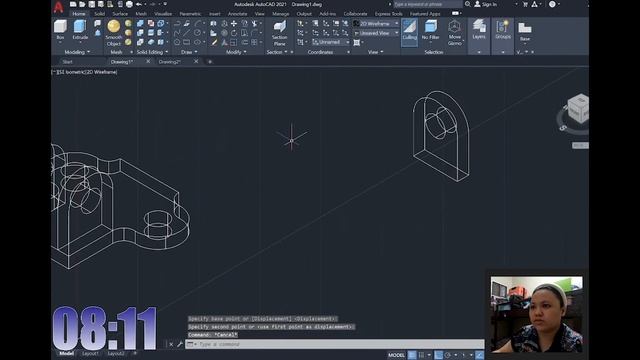The image size is (640, 360).
Task: Toggle the MODEL space button in status bar
Action: [x=396, y=355]
